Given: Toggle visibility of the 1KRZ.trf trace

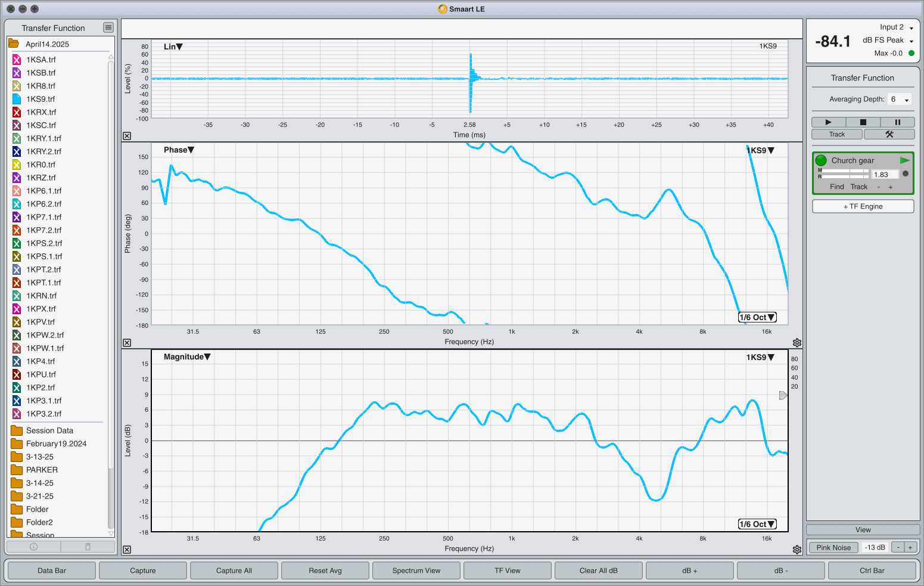Looking at the screenshot, I should click(17, 178).
